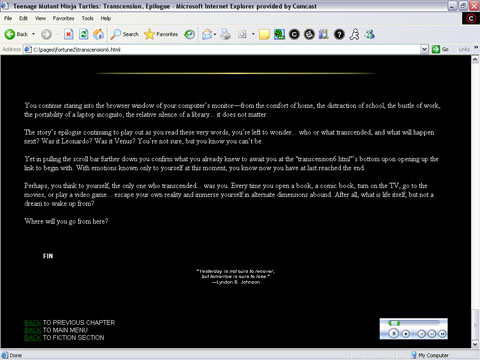Viewport: 480px width, 360px height.
Task: Pause the embedded media player
Action: point(394,333)
